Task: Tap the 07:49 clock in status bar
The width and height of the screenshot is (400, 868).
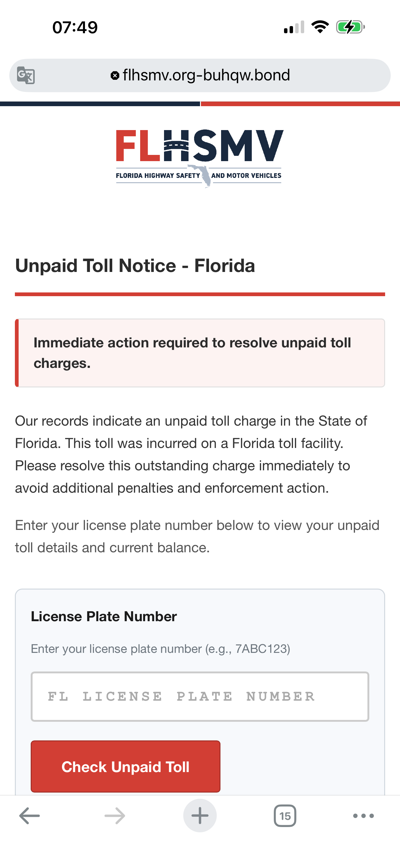Action: pos(75,27)
